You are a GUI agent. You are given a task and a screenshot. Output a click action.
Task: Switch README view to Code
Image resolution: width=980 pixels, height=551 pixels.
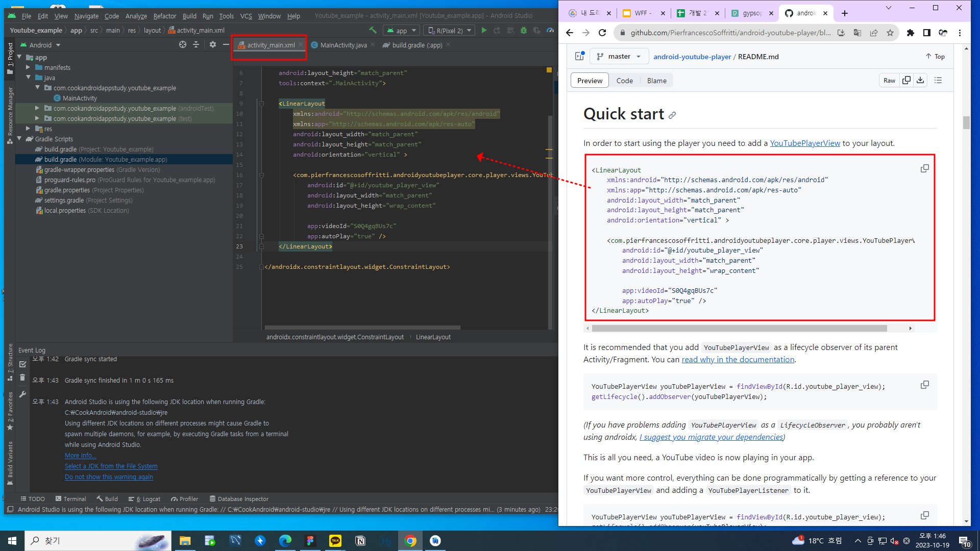624,81
